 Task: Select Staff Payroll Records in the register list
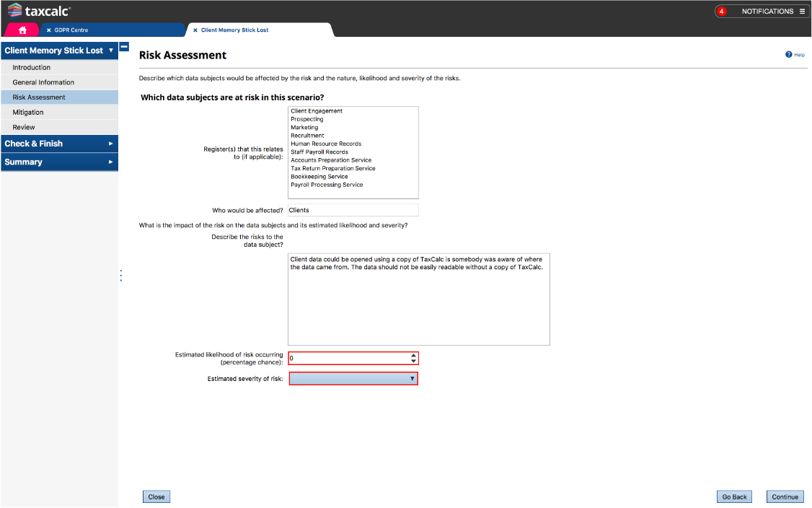coord(319,152)
